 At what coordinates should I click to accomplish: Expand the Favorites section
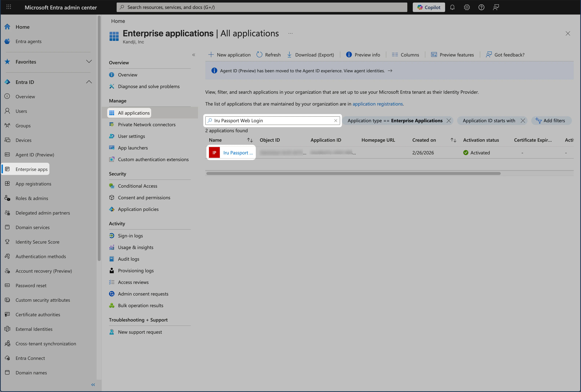[x=89, y=62]
